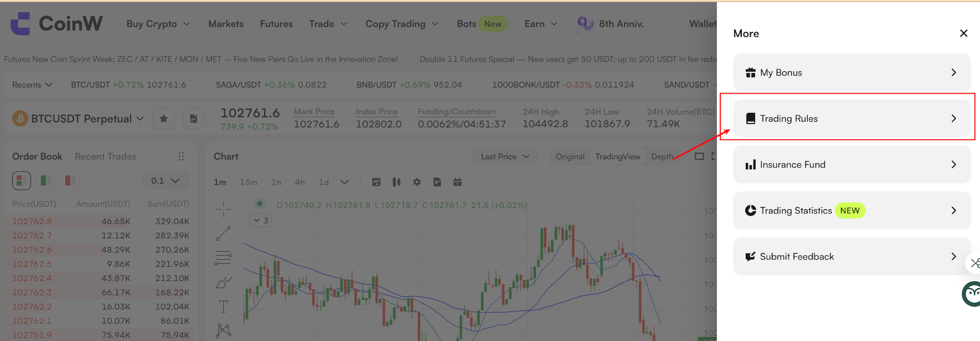The width and height of the screenshot is (980, 341).
Task: Open the chart indicators icon
Action: click(376, 182)
